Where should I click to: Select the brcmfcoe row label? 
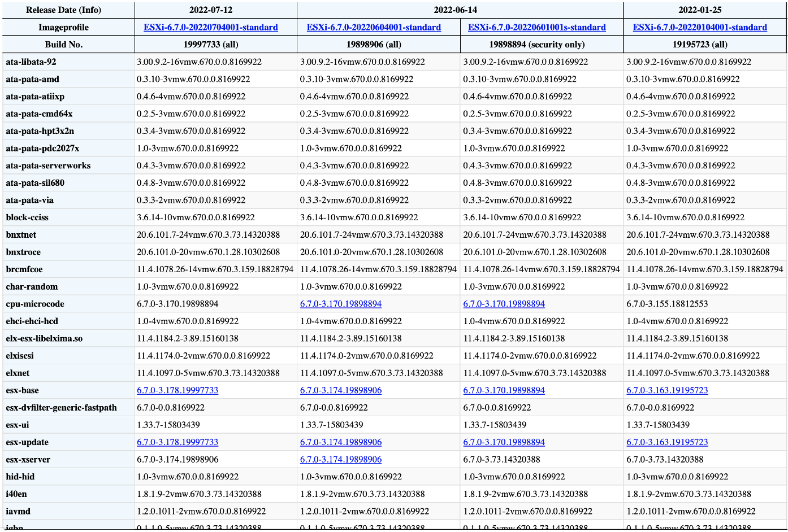click(x=24, y=269)
